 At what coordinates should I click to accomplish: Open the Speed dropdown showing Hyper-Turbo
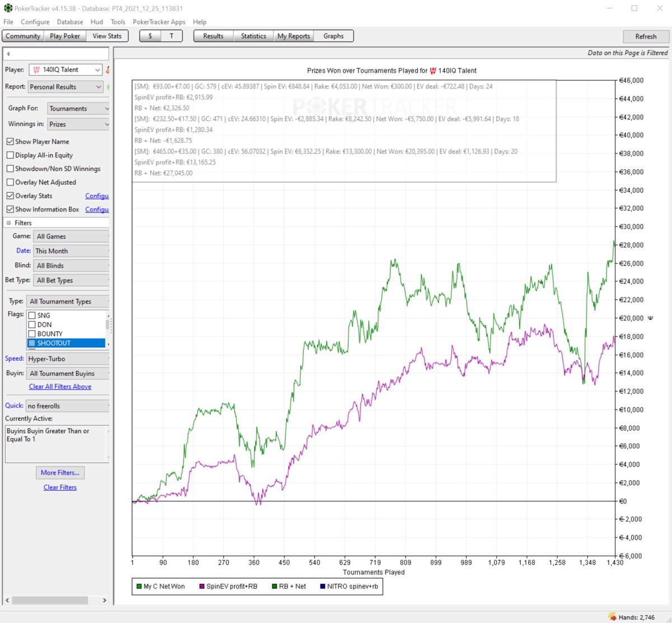tap(68, 359)
